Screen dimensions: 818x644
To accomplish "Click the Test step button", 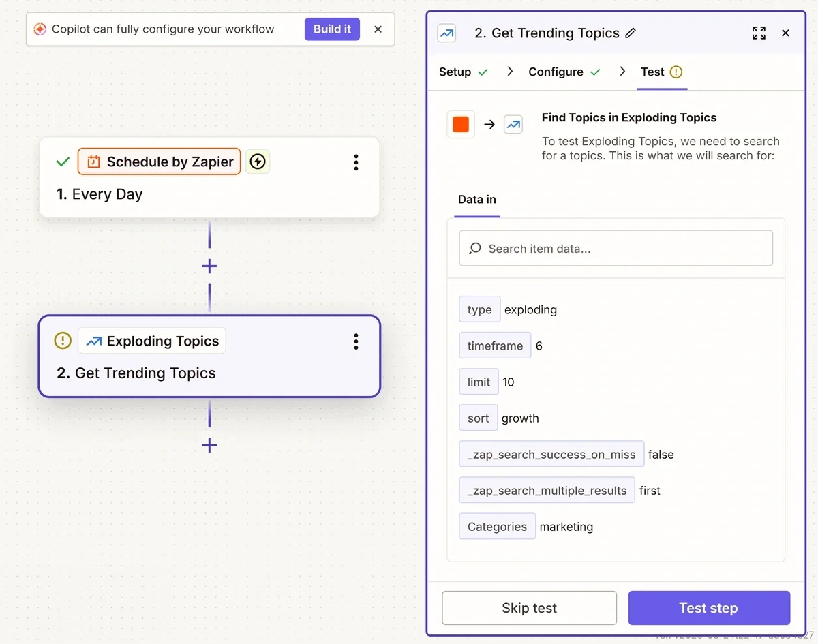I will pyautogui.click(x=709, y=608).
